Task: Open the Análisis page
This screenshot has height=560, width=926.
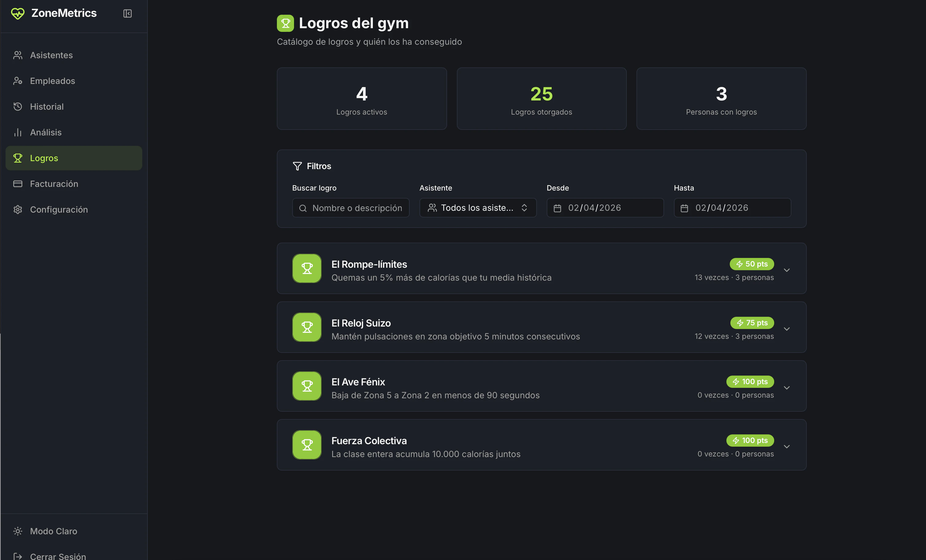Action: coord(46,132)
